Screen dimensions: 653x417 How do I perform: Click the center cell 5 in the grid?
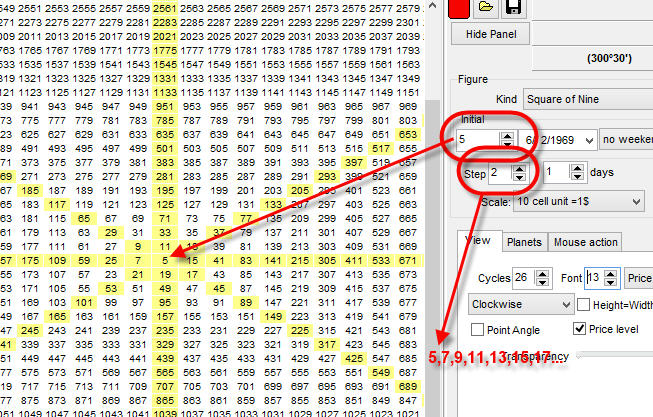tap(165, 261)
